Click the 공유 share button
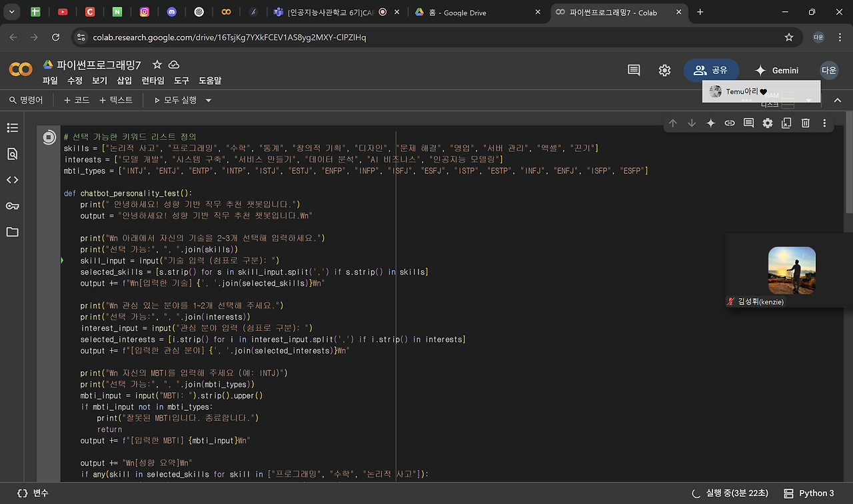This screenshot has height=504, width=853. click(x=711, y=70)
